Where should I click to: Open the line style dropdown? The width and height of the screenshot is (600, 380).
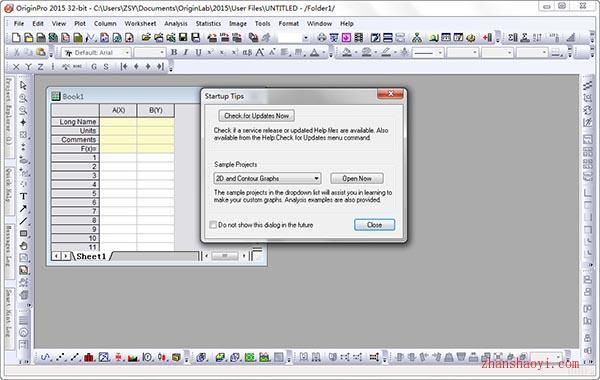coord(428,52)
